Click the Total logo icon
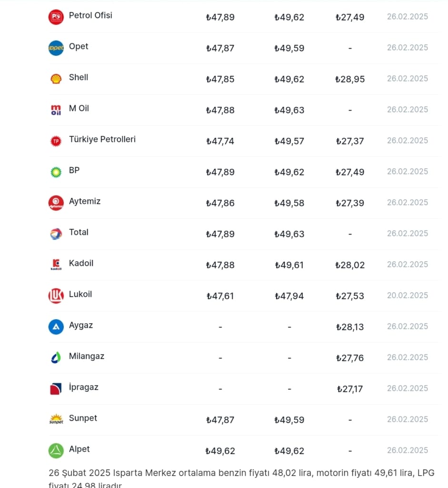 [56, 234]
